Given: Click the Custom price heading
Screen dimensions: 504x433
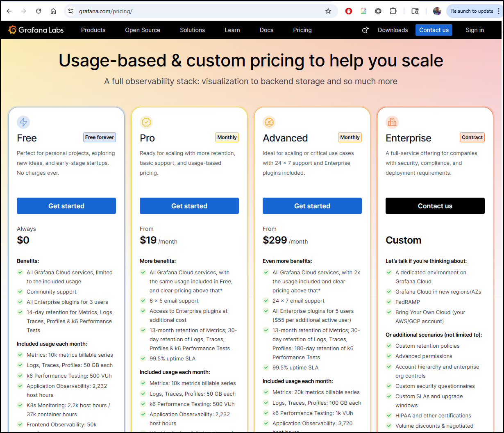Looking at the screenshot, I should click(403, 240).
